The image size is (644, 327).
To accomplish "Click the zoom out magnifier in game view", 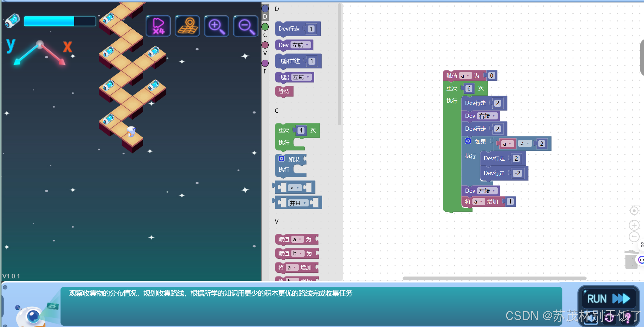I will point(246,26).
